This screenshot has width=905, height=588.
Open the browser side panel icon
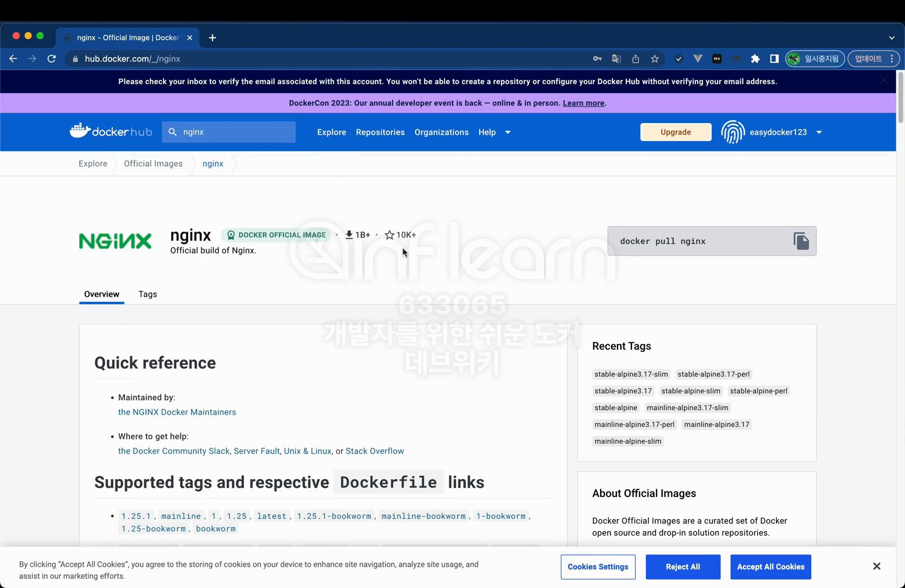pos(774,59)
